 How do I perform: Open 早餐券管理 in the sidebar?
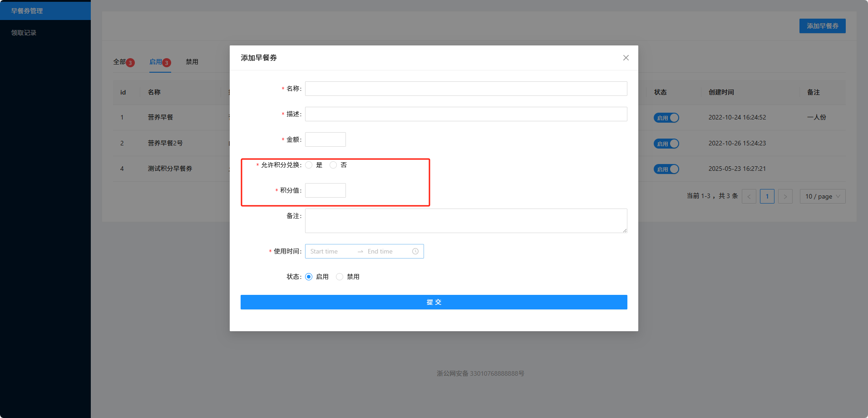point(45,11)
